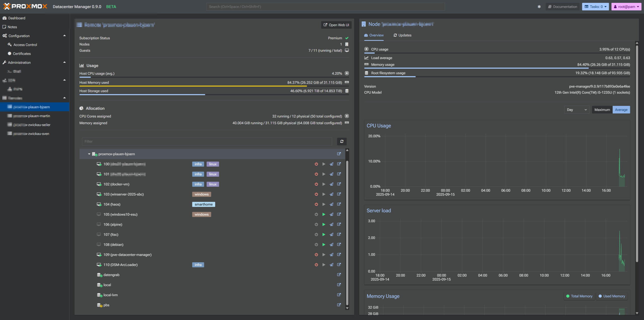Click the theme/settings gear icon in header
Image resolution: width=644 pixels, height=320 pixels.
click(x=539, y=7)
